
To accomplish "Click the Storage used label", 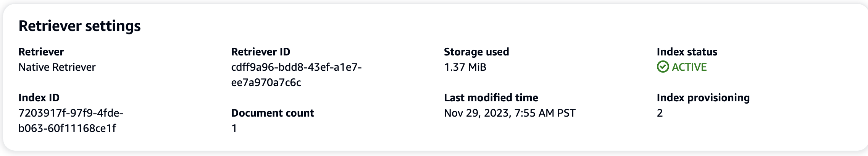I will click(476, 52).
